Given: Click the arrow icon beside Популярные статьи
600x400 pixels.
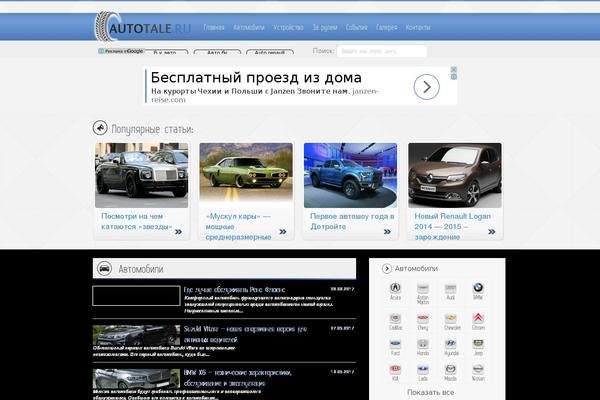Looking at the screenshot, I should point(100,128).
